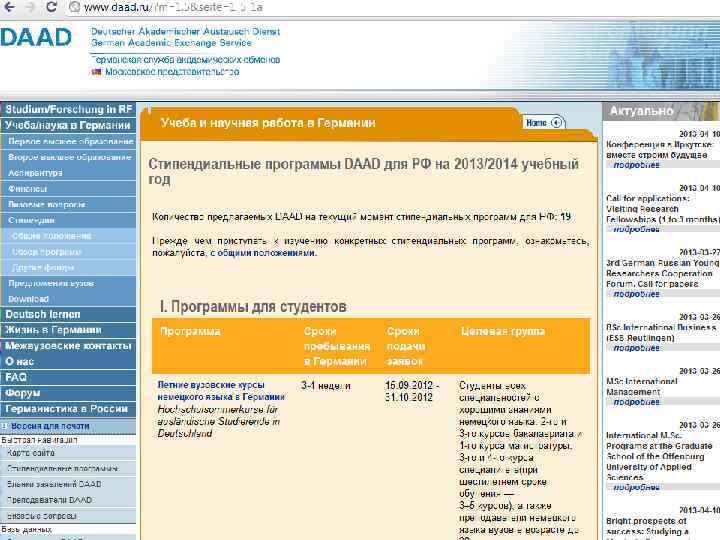Click the Программа column header
720x540 pixels.
pos(190,331)
